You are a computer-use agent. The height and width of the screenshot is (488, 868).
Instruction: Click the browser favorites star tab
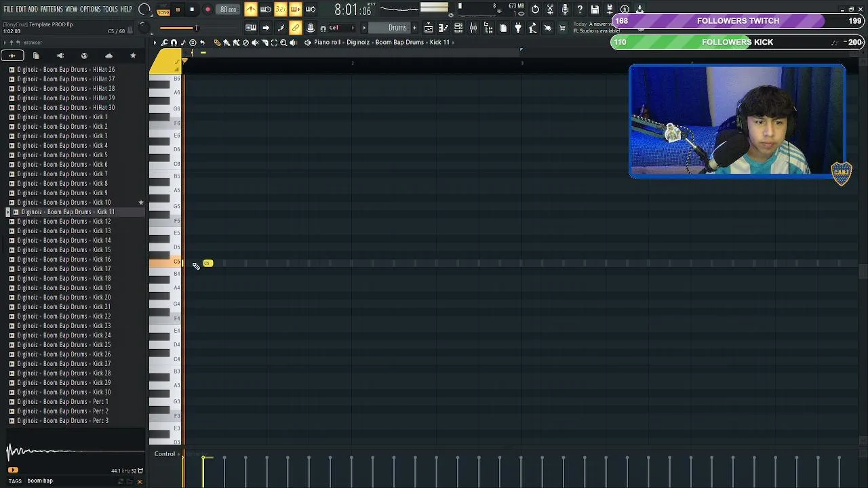(133, 56)
